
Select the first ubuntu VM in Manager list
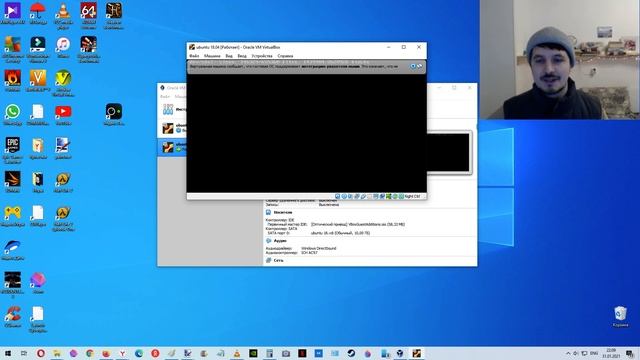click(172, 128)
